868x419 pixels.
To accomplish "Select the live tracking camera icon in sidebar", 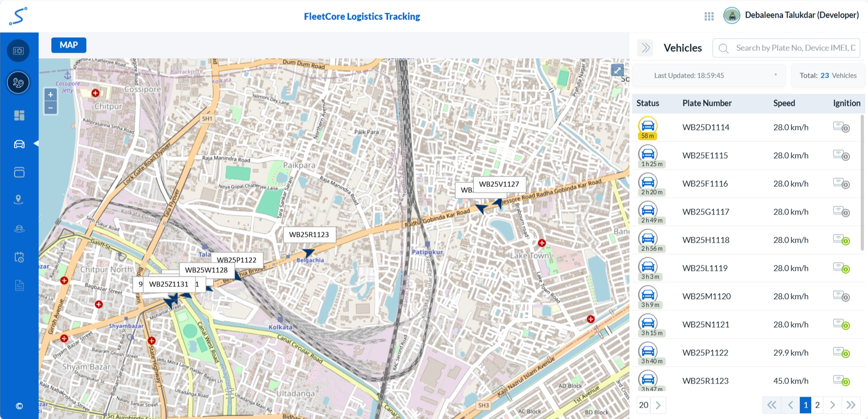I will pos(18,50).
